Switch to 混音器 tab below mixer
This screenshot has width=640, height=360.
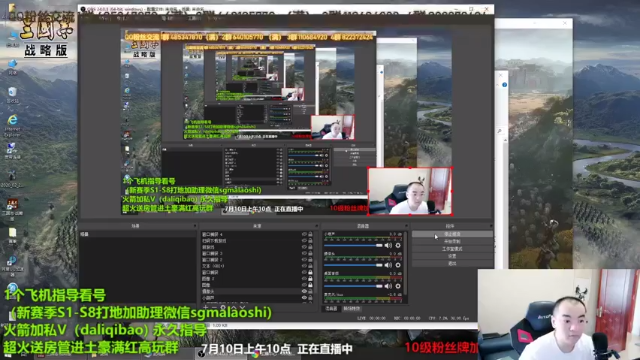tap(331, 309)
